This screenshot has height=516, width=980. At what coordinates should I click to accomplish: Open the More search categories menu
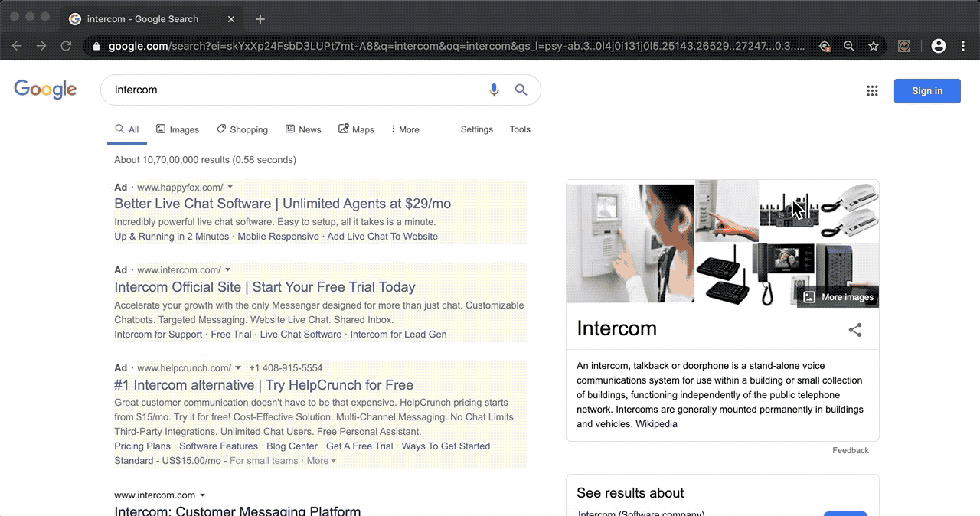[405, 129]
